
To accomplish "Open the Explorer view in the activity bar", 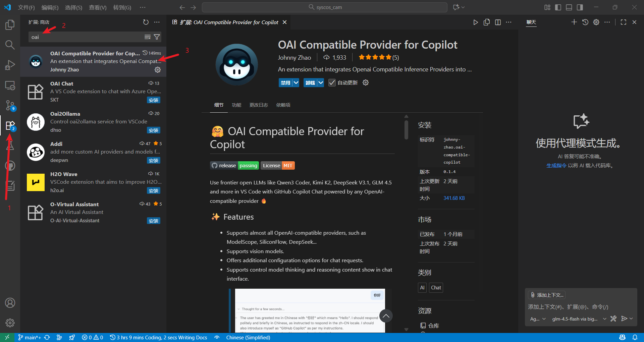I will tap(10, 24).
